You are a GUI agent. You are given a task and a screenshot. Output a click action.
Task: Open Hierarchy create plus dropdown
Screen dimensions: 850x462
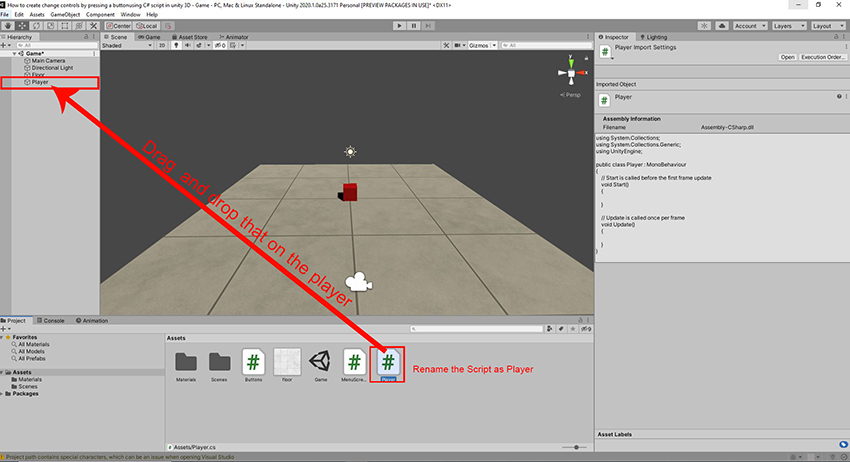click(x=5, y=46)
